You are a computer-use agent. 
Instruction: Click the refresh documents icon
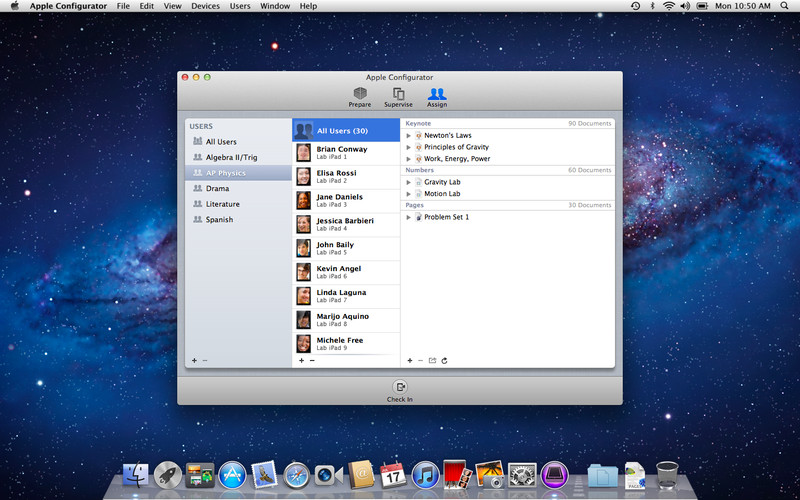click(x=444, y=360)
